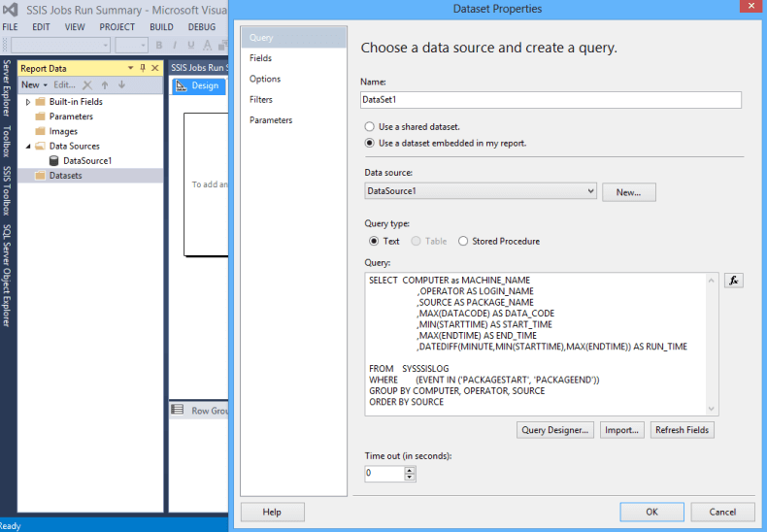The image size is (767, 532).
Task: Click the delete (X) icon in the Report Data toolbar
Action: point(87,85)
